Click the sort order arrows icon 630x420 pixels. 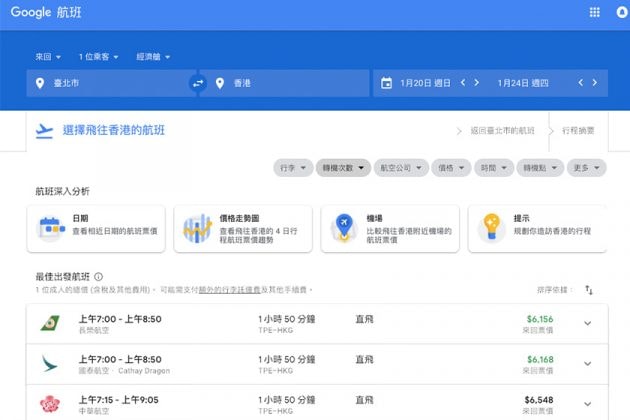coord(589,290)
